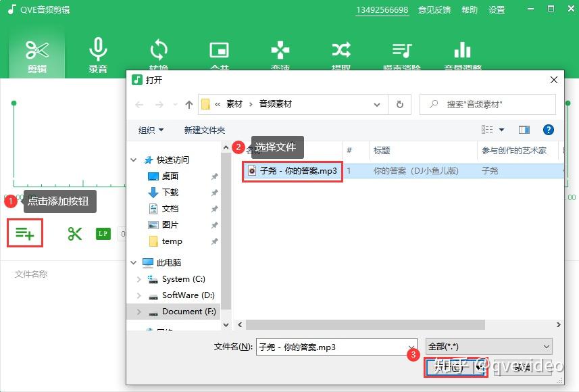Screen dimensions: 579x392
Task: Expand SoftWare (D:) drive node
Action: 139,295
